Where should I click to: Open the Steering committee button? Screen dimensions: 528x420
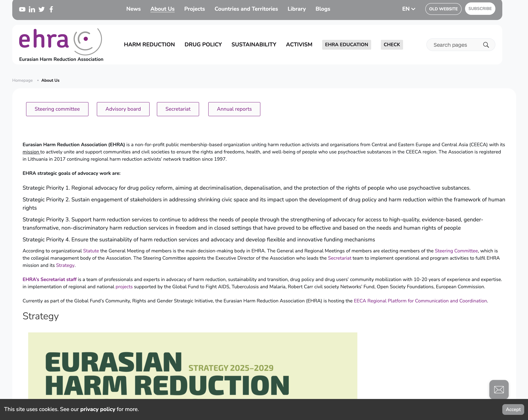pos(57,109)
